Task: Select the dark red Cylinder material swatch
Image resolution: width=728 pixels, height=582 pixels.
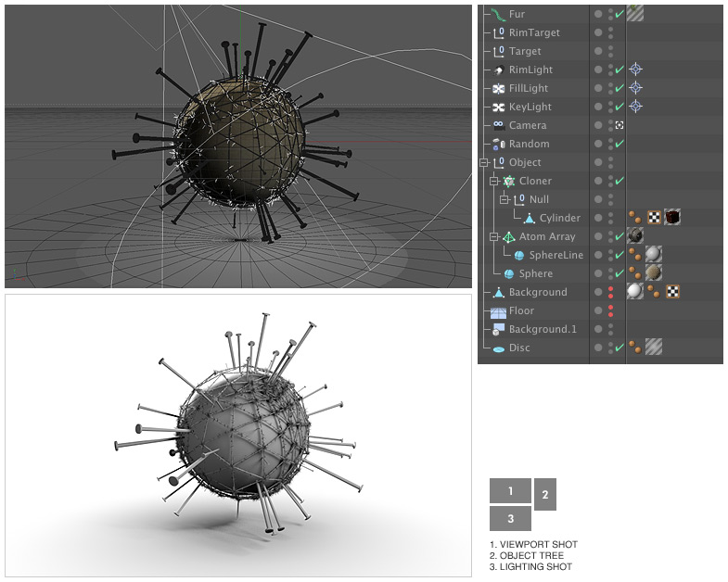Action: coord(672,218)
